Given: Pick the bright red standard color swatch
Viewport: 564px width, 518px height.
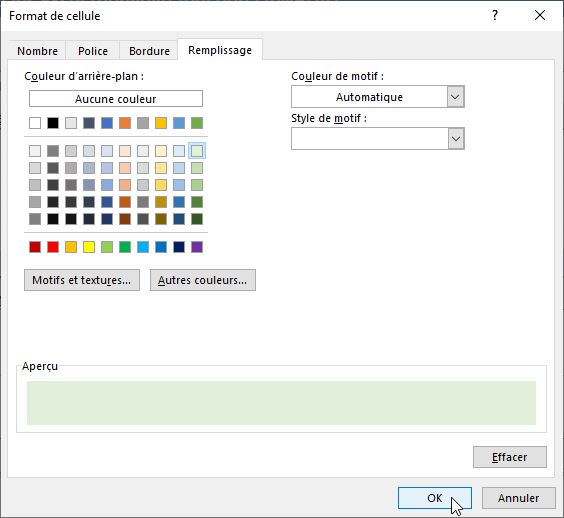Looking at the screenshot, I should point(53,247).
